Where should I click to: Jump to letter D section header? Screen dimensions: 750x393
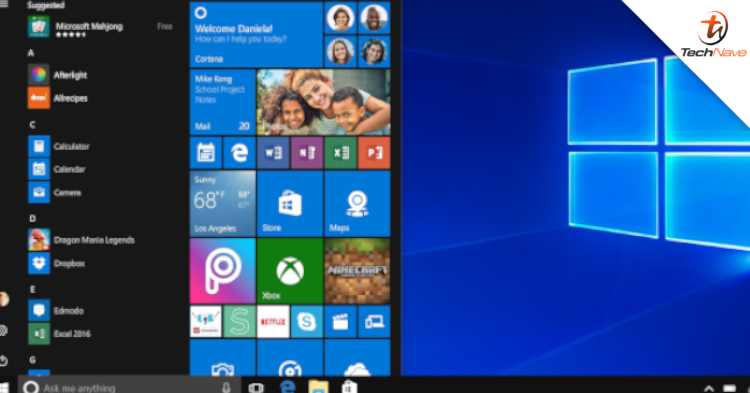pos(33,218)
